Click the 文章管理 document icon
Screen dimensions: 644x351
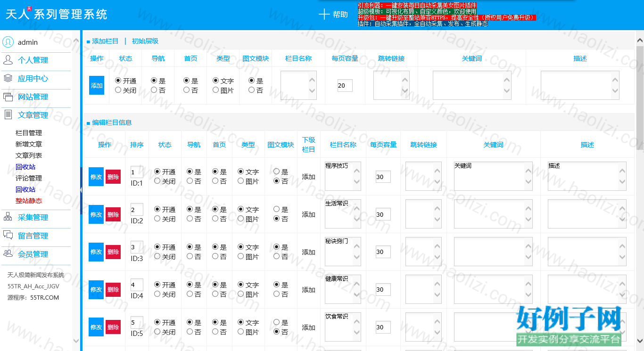(x=8, y=114)
